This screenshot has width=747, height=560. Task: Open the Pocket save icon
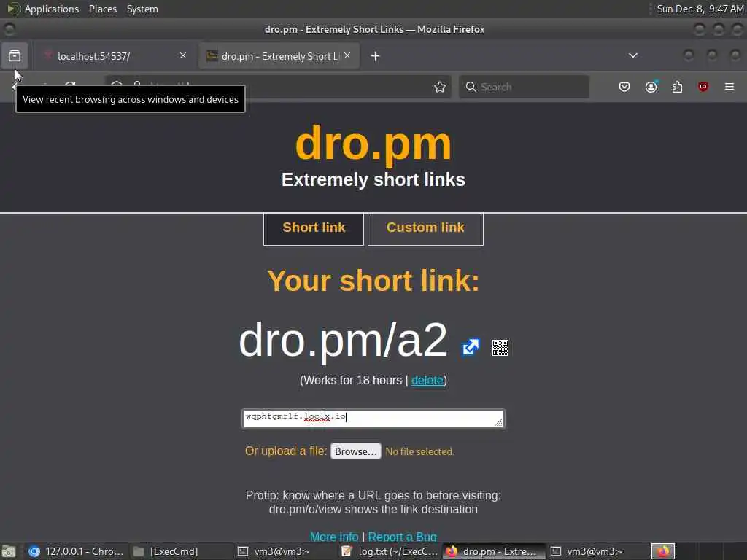coord(624,87)
